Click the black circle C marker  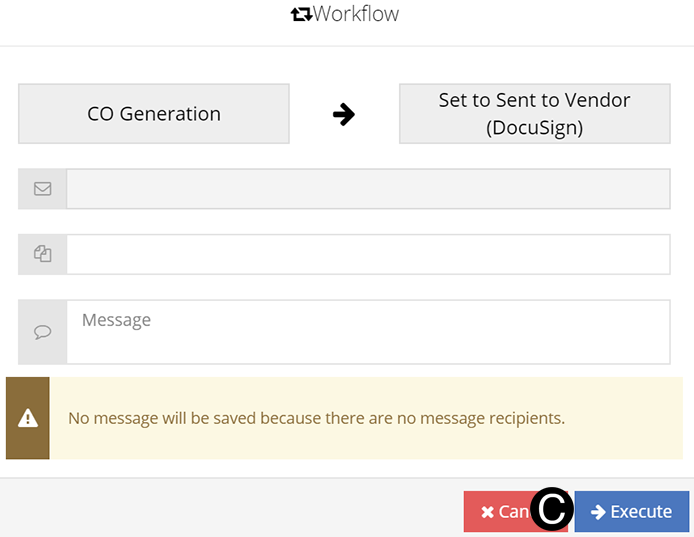tap(552, 510)
